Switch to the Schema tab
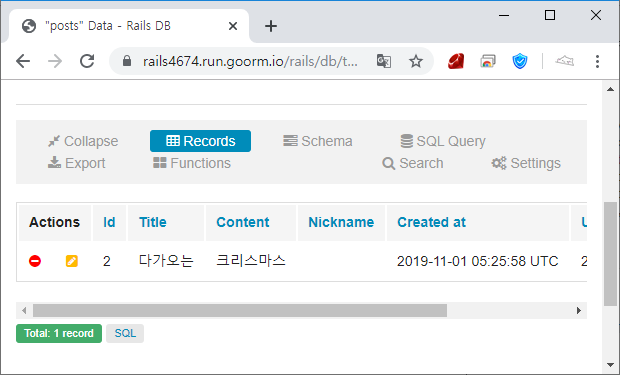Screen dimensions: 620x375 [x=318, y=141]
